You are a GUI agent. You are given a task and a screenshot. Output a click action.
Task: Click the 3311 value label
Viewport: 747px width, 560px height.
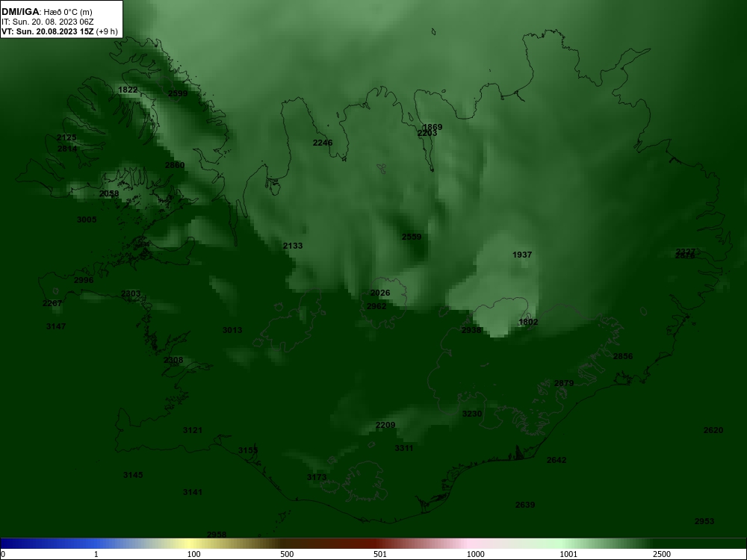coord(404,448)
